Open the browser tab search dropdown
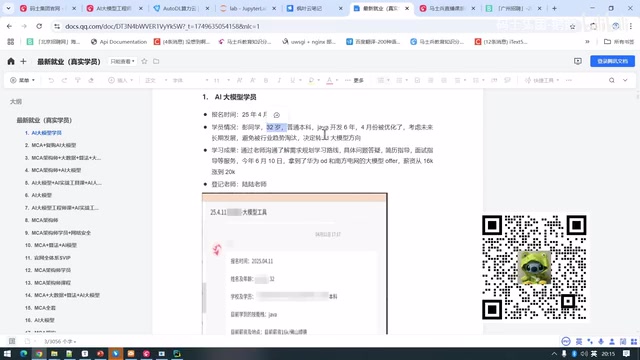Viewport: 640px width, 360px height. tap(8, 8)
